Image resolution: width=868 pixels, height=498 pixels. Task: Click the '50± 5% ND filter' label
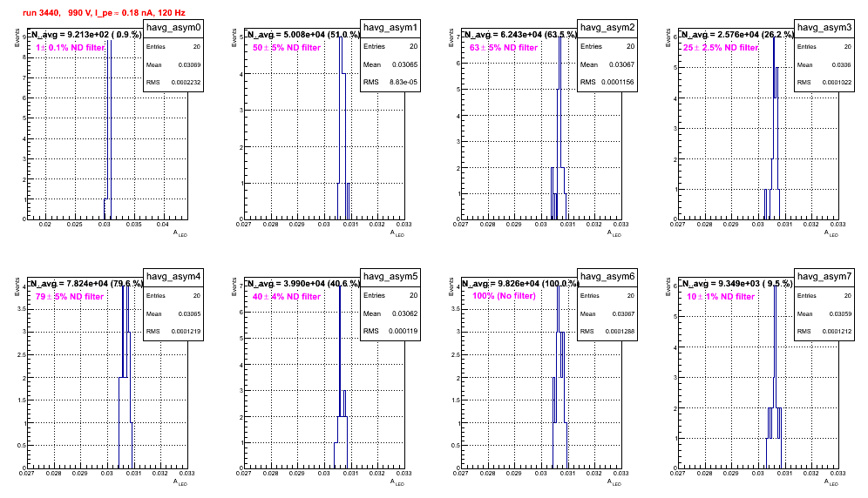(x=287, y=48)
